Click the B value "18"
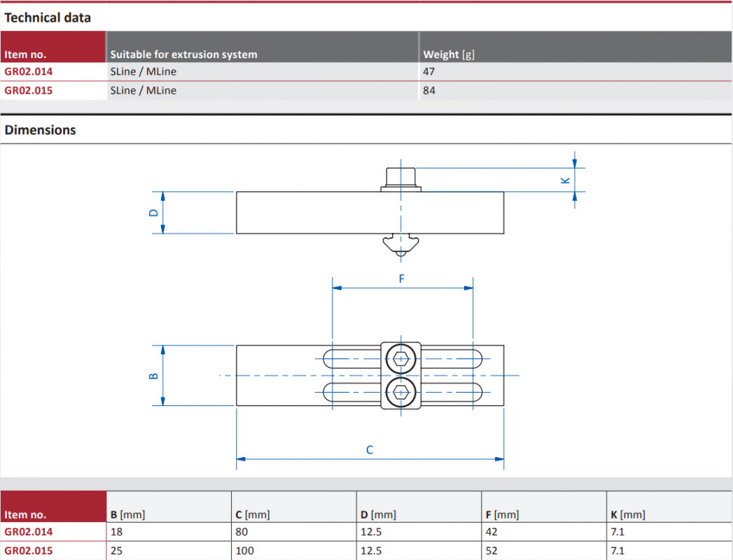This screenshot has height=560, width=733. pos(116,532)
